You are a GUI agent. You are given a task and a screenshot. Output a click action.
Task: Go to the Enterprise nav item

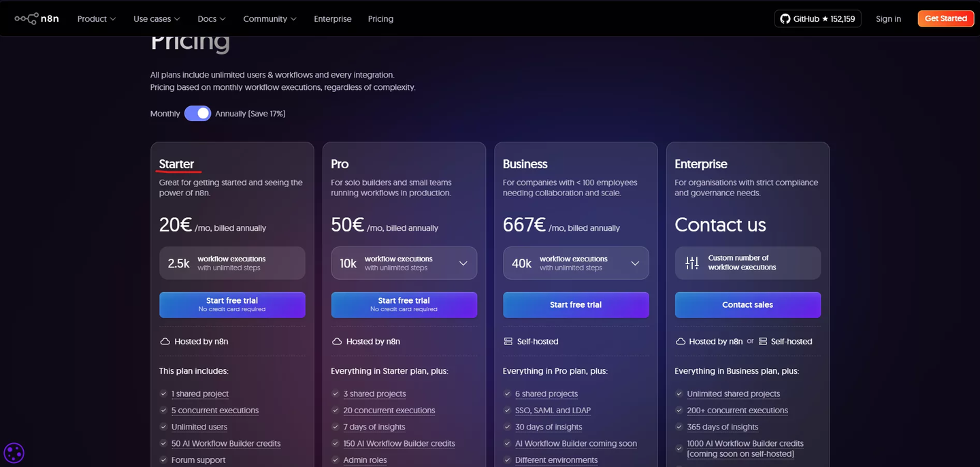[332, 19]
